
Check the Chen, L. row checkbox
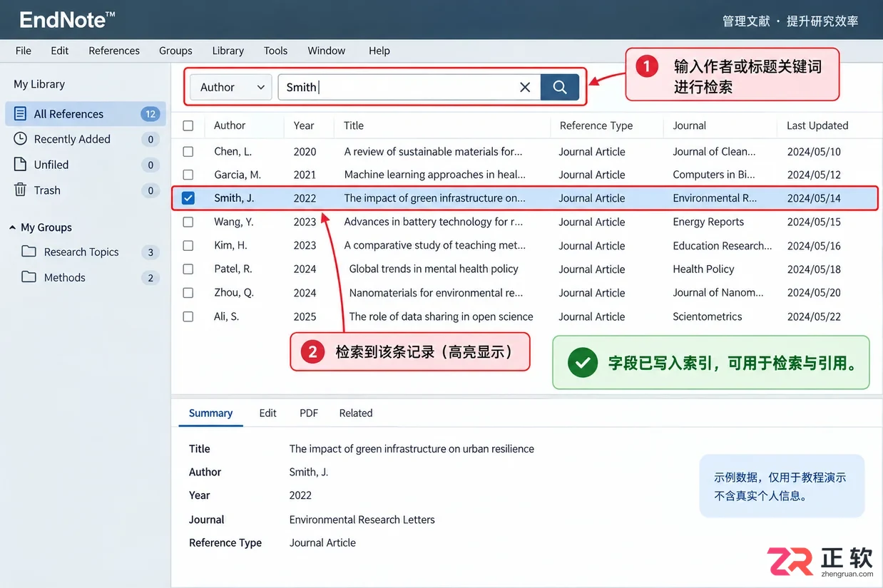(x=188, y=152)
